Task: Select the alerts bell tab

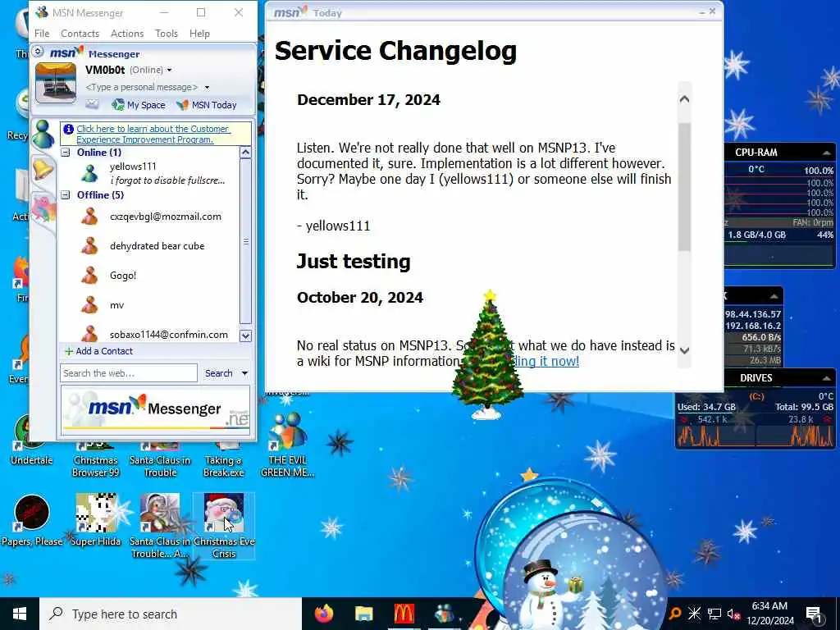Action: [43, 169]
